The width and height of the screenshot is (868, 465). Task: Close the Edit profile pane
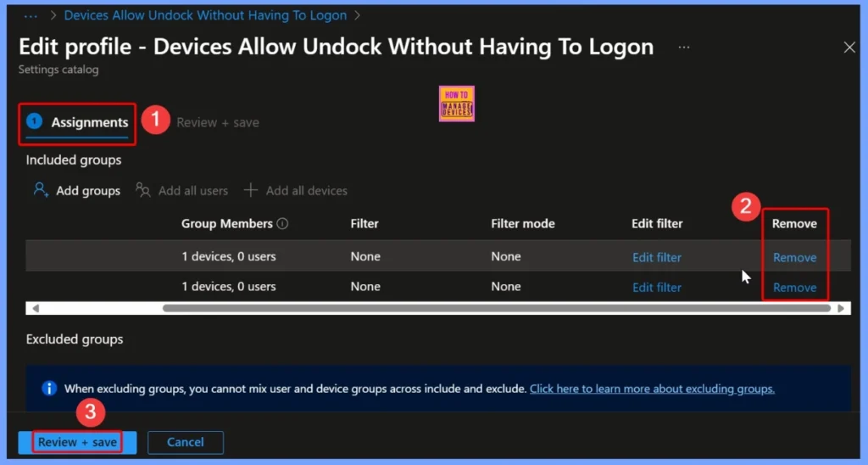pos(849,48)
